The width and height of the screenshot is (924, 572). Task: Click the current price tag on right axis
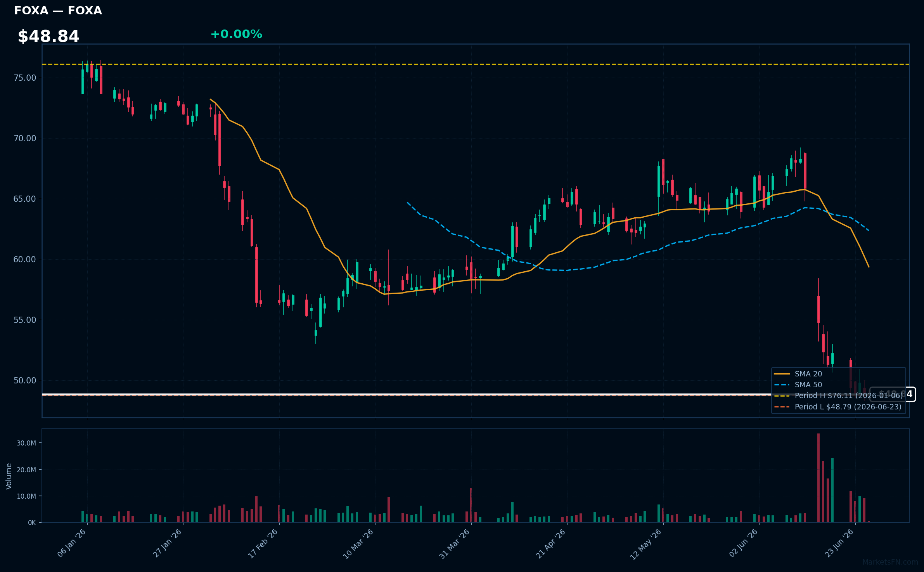893,394
